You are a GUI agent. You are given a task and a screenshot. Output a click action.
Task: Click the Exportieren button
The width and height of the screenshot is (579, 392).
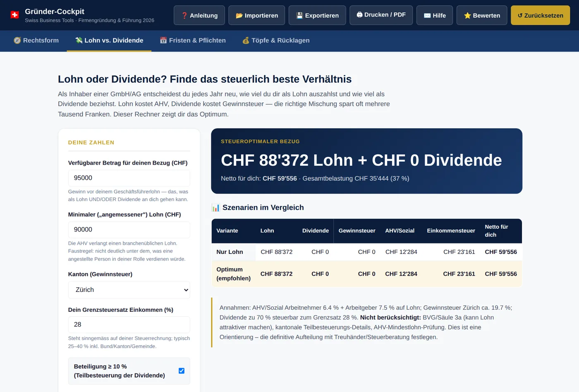click(x=317, y=15)
